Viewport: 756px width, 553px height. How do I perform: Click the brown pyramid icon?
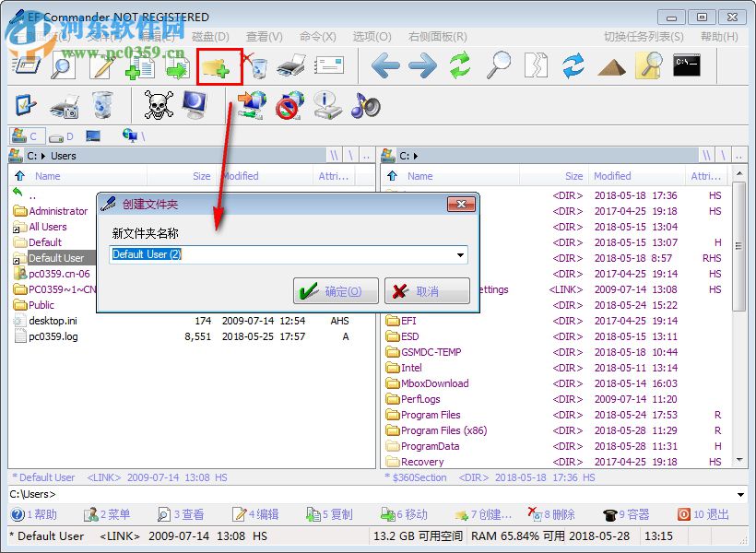[611, 67]
